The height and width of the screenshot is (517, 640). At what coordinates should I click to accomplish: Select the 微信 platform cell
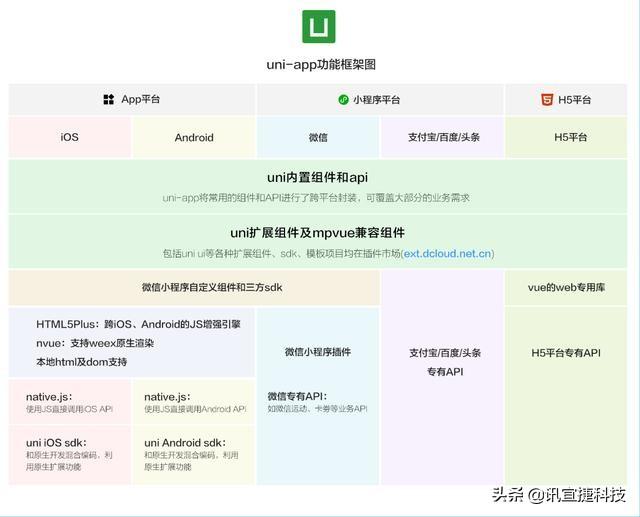tap(318, 137)
